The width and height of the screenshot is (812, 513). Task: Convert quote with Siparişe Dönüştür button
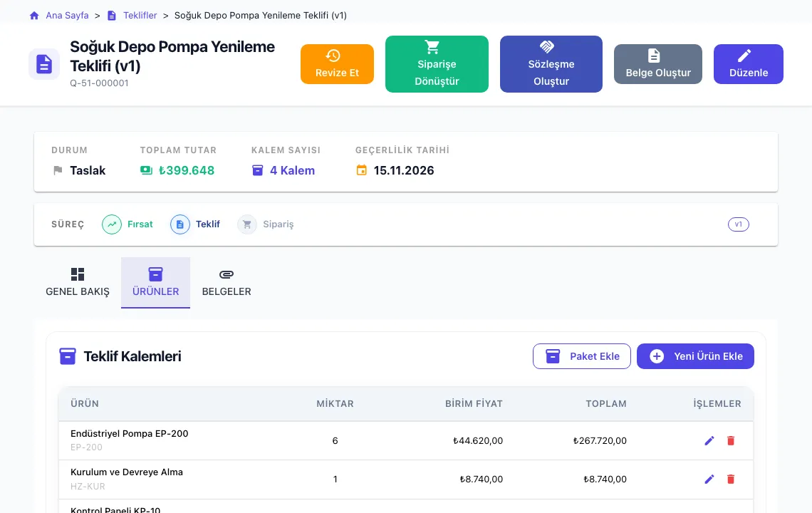click(x=437, y=64)
